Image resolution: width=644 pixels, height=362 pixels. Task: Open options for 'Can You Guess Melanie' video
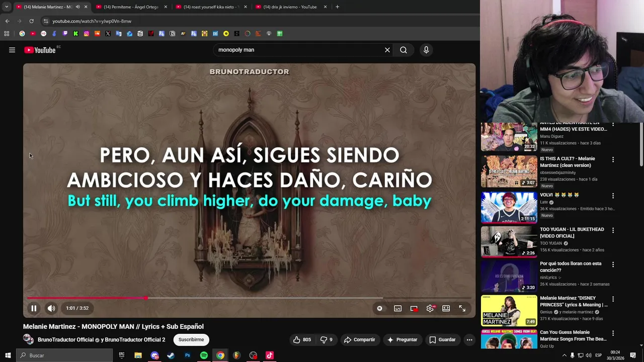(613, 333)
